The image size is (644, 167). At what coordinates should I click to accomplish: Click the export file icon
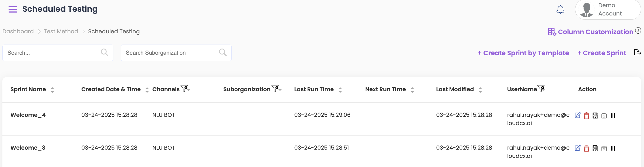(637, 53)
